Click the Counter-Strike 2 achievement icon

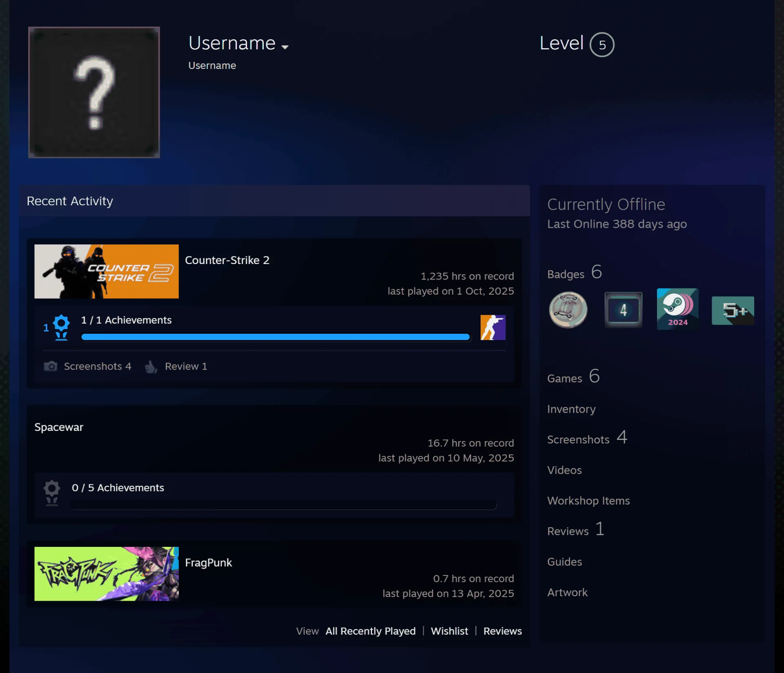[x=493, y=327]
